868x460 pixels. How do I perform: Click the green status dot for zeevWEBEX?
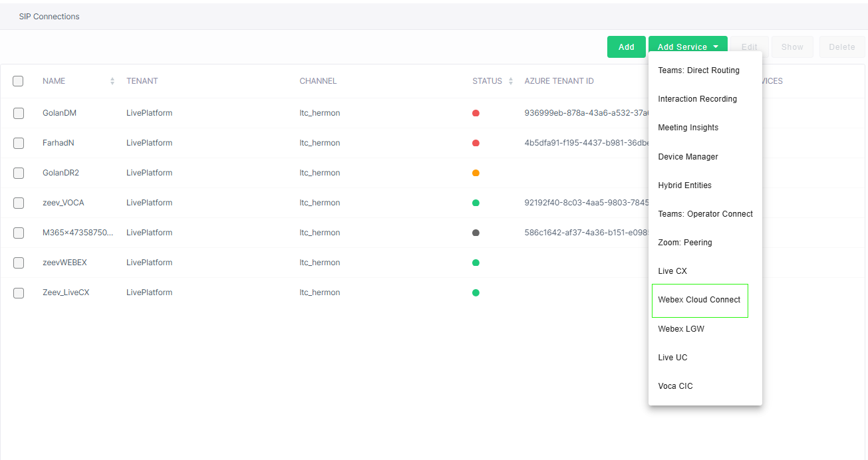click(476, 263)
